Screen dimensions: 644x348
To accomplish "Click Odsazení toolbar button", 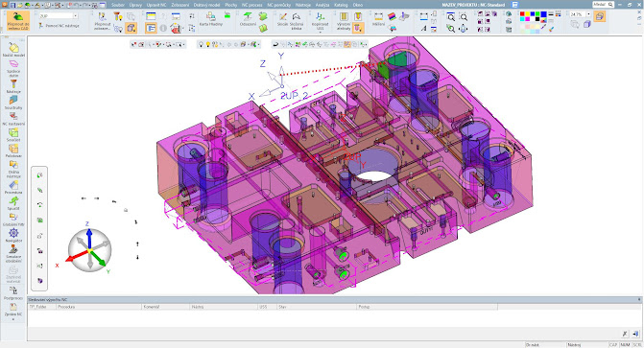I will pos(248,19).
